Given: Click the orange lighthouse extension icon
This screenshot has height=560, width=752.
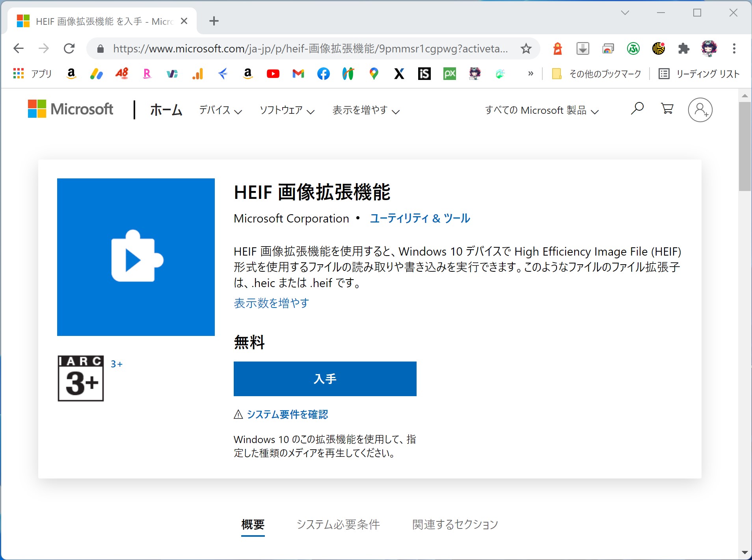Looking at the screenshot, I should (x=558, y=48).
